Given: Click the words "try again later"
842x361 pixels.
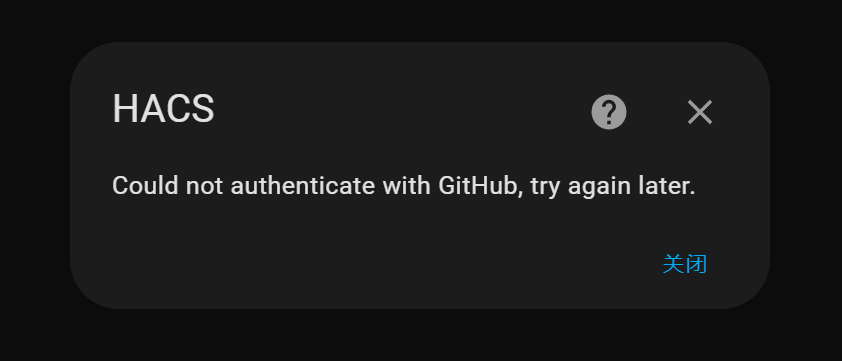Looking at the screenshot, I should pyautogui.click(x=613, y=187).
